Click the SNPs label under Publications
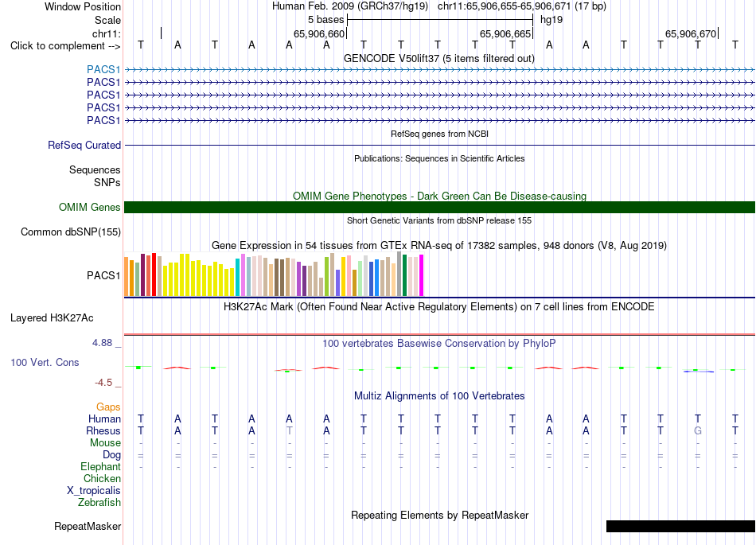This screenshot has height=545, width=756. [x=107, y=183]
